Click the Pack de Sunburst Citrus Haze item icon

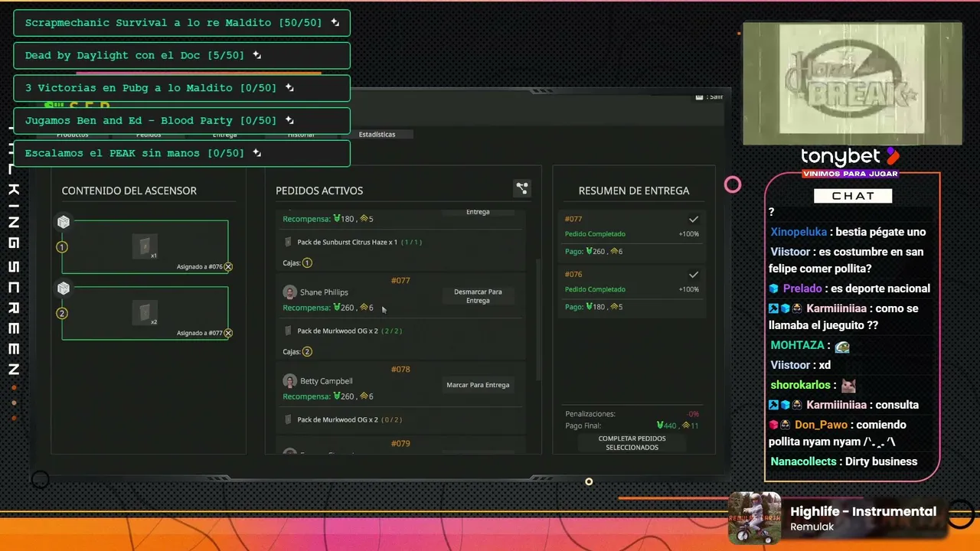pyautogui.click(x=288, y=242)
